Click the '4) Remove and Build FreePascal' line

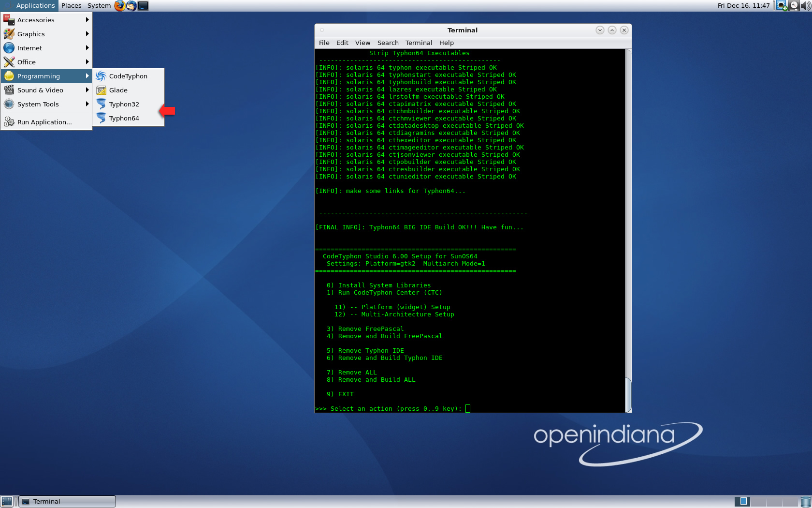tap(384, 336)
